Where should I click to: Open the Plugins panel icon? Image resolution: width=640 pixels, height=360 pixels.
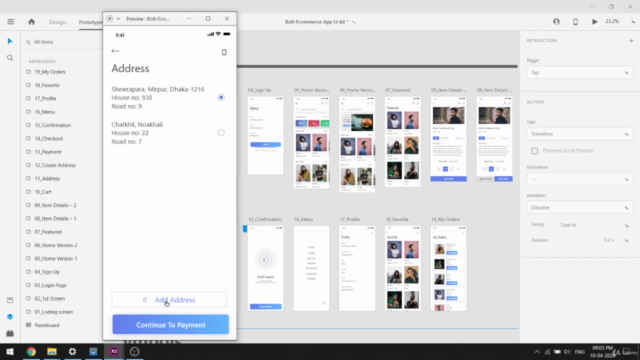click(x=10, y=333)
